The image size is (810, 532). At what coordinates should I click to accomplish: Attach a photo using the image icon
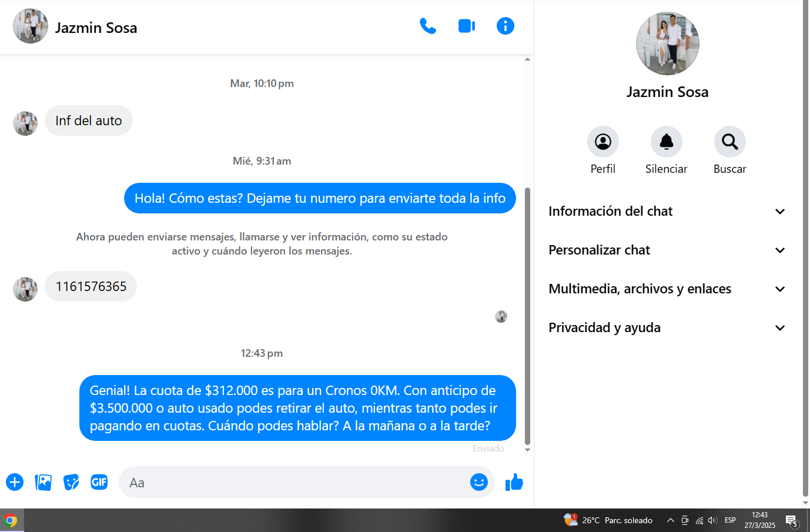click(x=43, y=483)
